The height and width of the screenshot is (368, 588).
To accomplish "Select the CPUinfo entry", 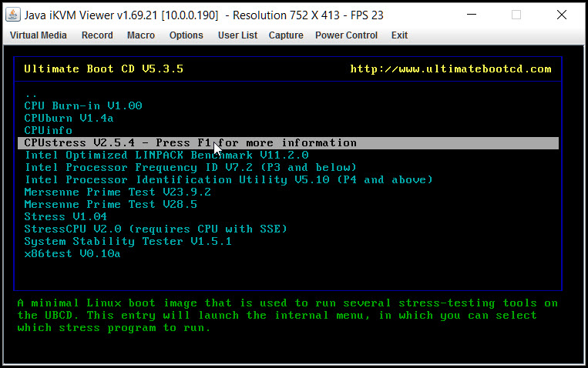I will pos(48,130).
